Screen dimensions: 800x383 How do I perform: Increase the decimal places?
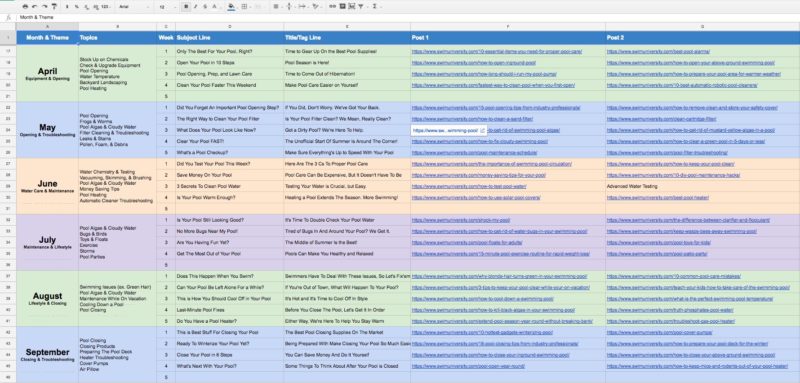point(95,7)
